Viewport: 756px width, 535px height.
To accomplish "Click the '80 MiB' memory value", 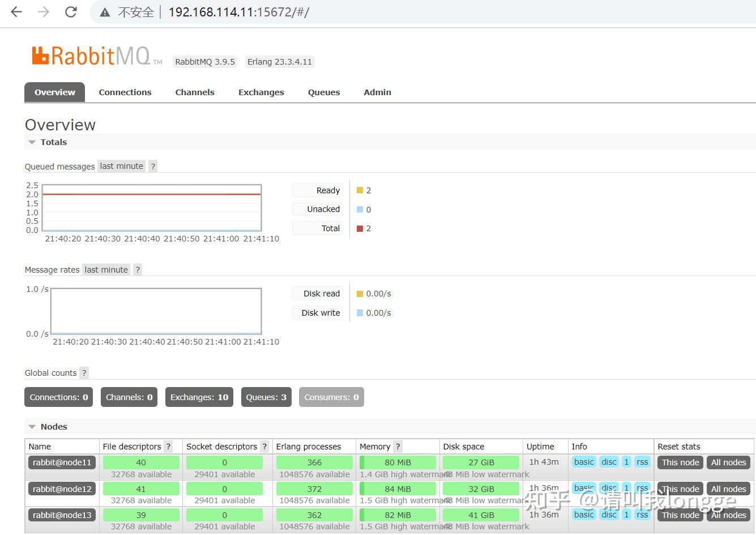I will coord(398,462).
